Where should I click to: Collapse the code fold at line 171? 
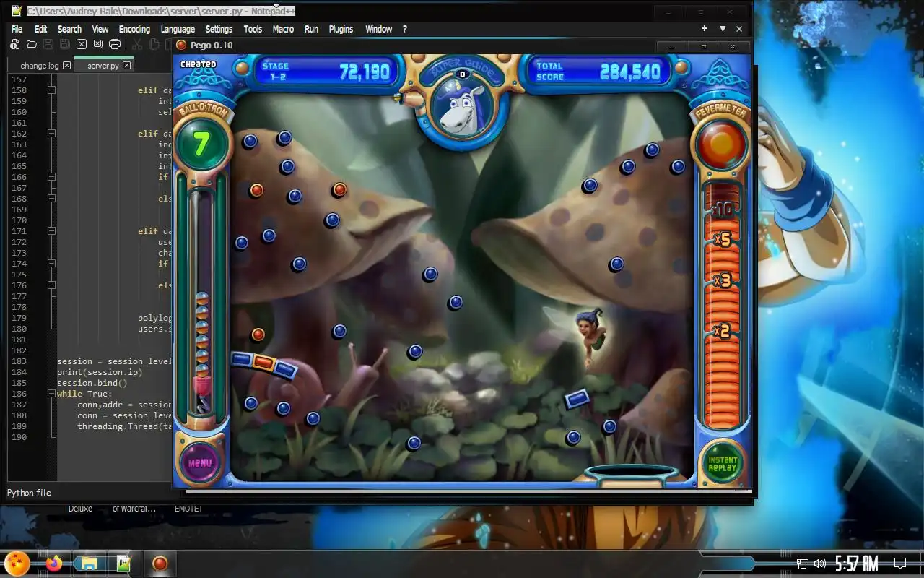(x=51, y=231)
